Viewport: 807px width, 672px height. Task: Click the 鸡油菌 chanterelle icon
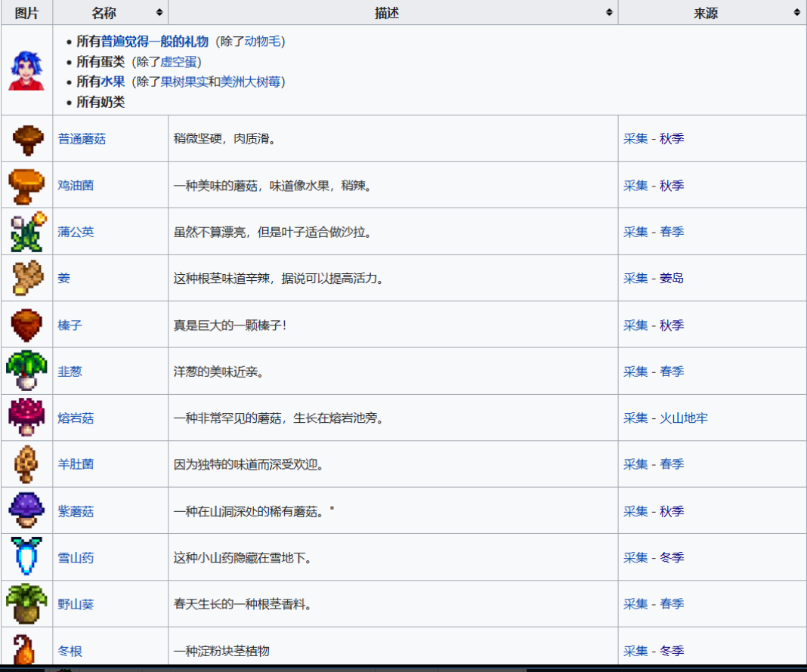pyautogui.click(x=26, y=186)
